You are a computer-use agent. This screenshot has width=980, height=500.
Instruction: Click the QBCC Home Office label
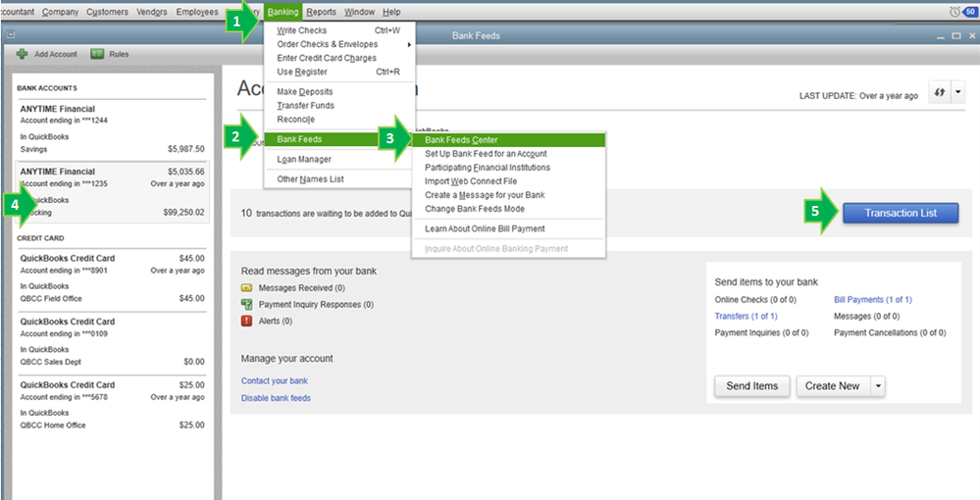pyautogui.click(x=53, y=425)
